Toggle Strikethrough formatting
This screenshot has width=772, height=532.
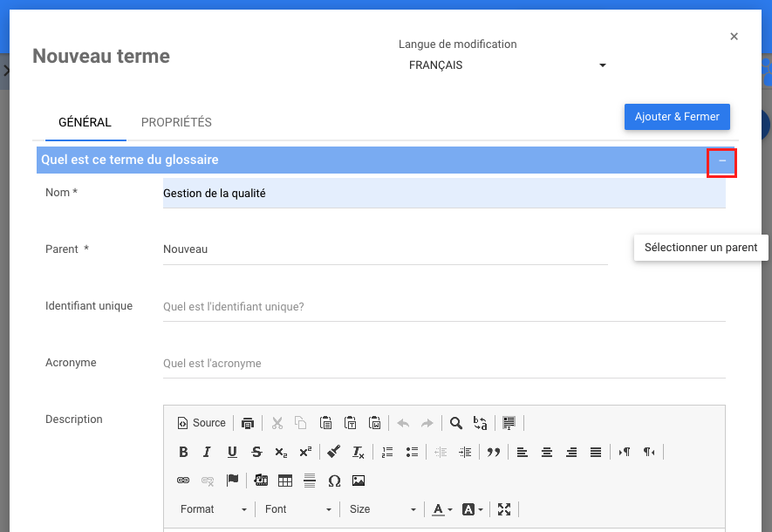pyautogui.click(x=256, y=452)
